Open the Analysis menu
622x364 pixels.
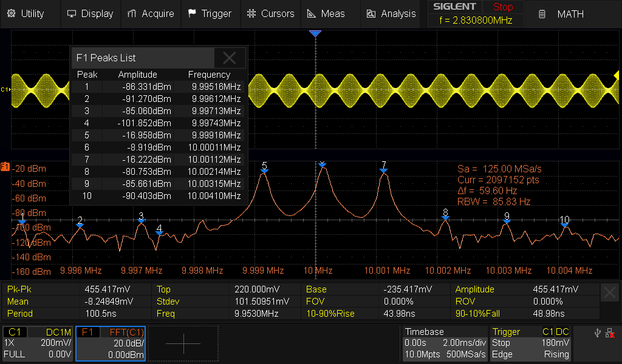[x=392, y=13]
